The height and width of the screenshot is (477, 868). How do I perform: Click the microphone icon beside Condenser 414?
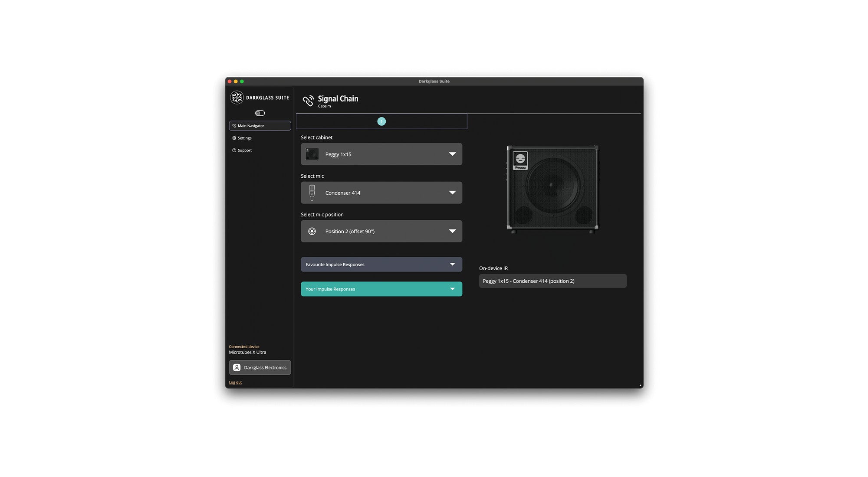click(x=312, y=193)
